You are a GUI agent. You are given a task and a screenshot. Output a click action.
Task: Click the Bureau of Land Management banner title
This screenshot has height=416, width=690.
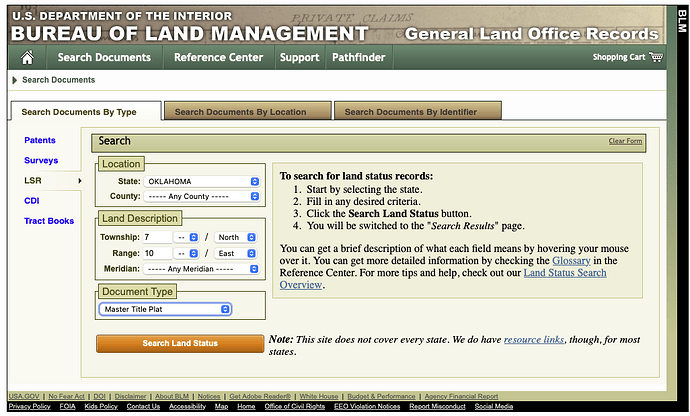[189, 34]
